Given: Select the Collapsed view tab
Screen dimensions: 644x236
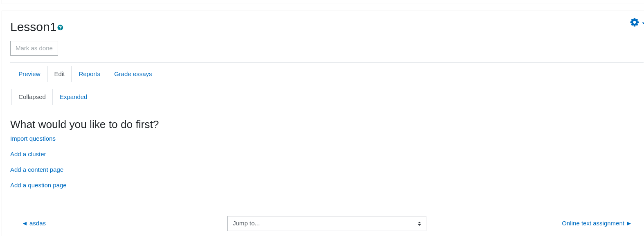Looking at the screenshot, I should [32, 97].
